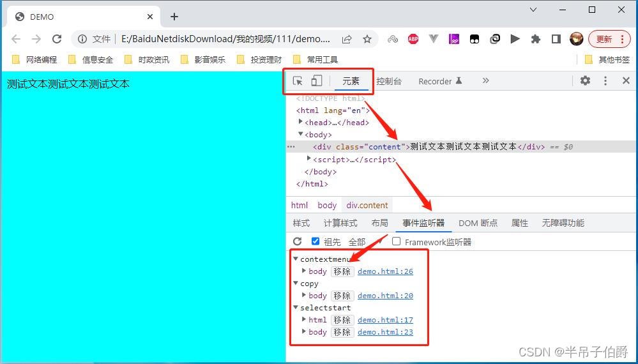The height and width of the screenshot is (364, 638).
Task: Select the 样式 Styles tab
Action: 301,223
